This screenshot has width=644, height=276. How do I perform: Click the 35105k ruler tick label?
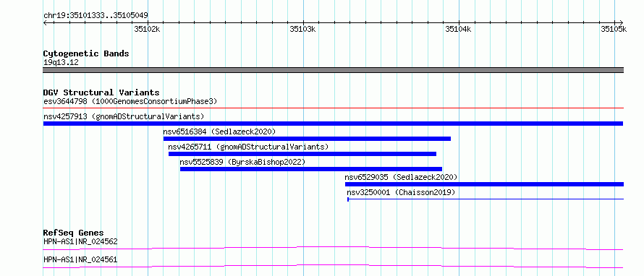614,29
